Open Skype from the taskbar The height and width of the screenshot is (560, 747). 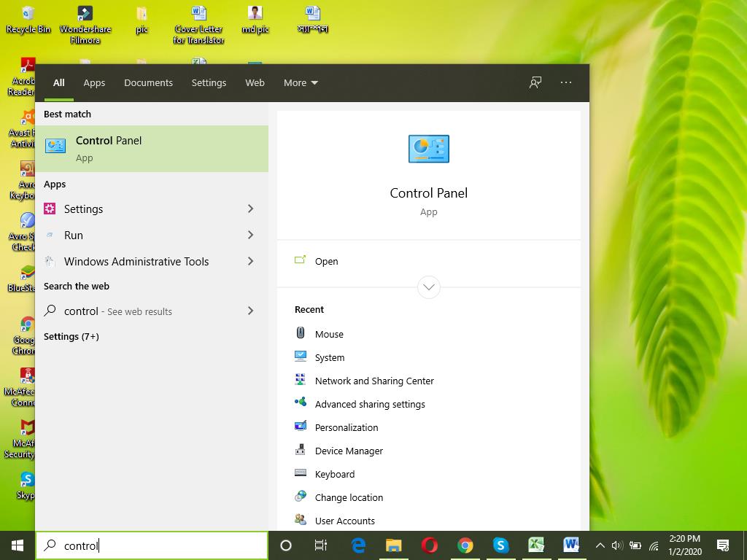coord(500,545)
